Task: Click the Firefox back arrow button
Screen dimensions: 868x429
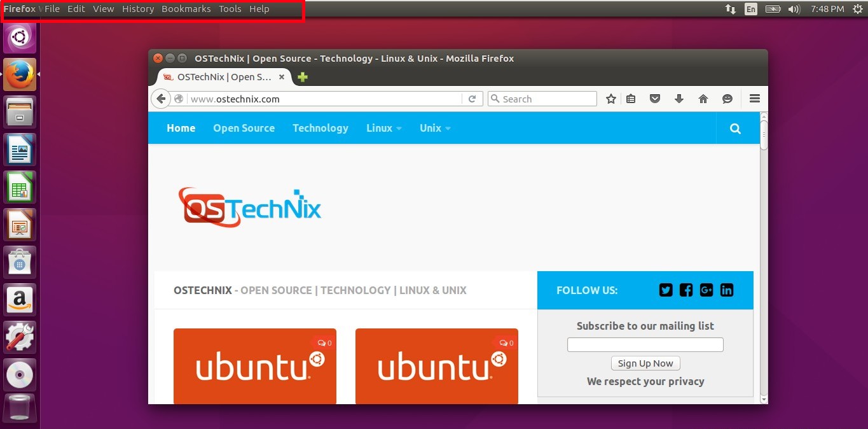Action: (161, 99)
